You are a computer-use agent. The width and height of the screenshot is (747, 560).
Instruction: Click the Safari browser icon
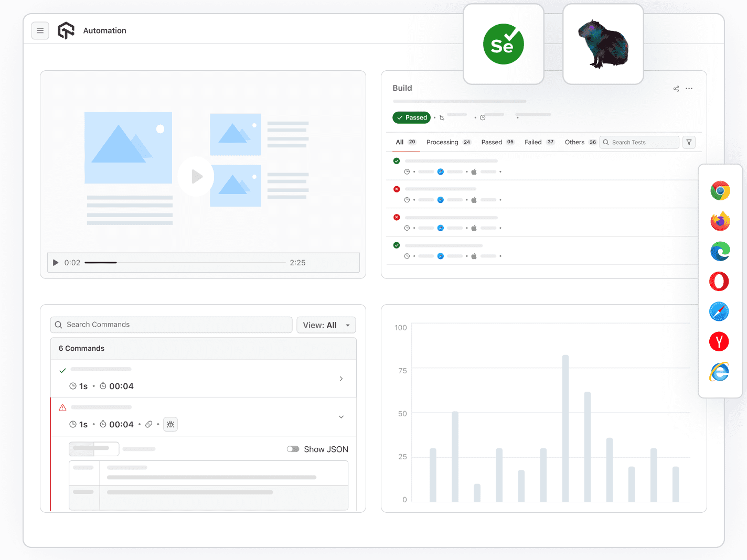pos(719,311)
